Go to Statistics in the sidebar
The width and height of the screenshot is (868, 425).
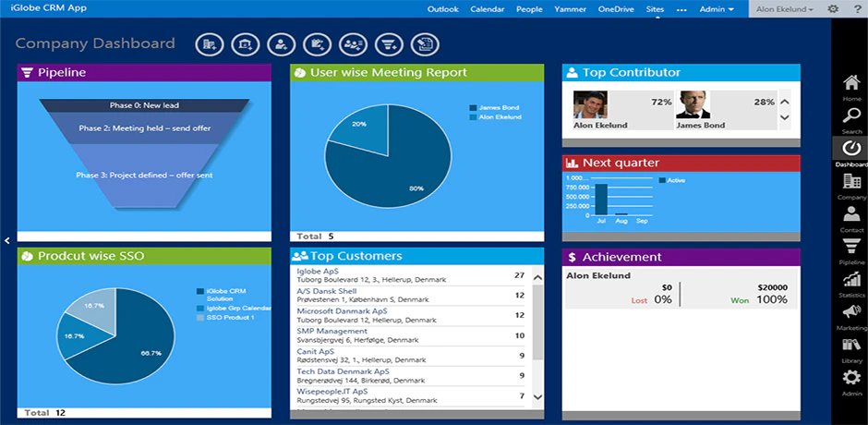(851, 285)
